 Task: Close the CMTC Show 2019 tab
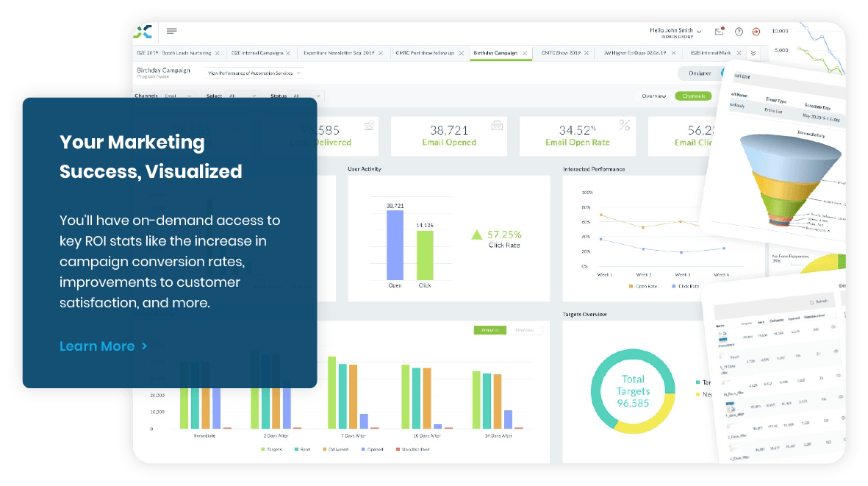click(587, 53)
